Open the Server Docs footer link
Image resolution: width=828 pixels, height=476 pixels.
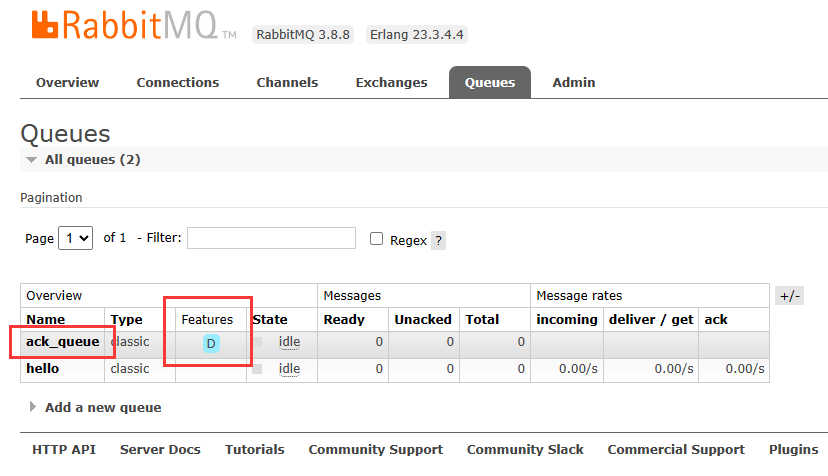pyautogui.click(x=160, y=450)
